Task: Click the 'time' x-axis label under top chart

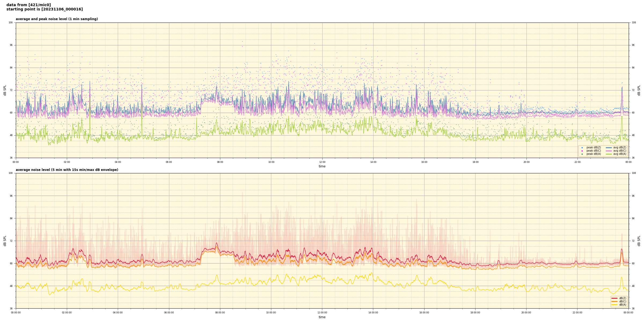Action: tap(322, 166)
